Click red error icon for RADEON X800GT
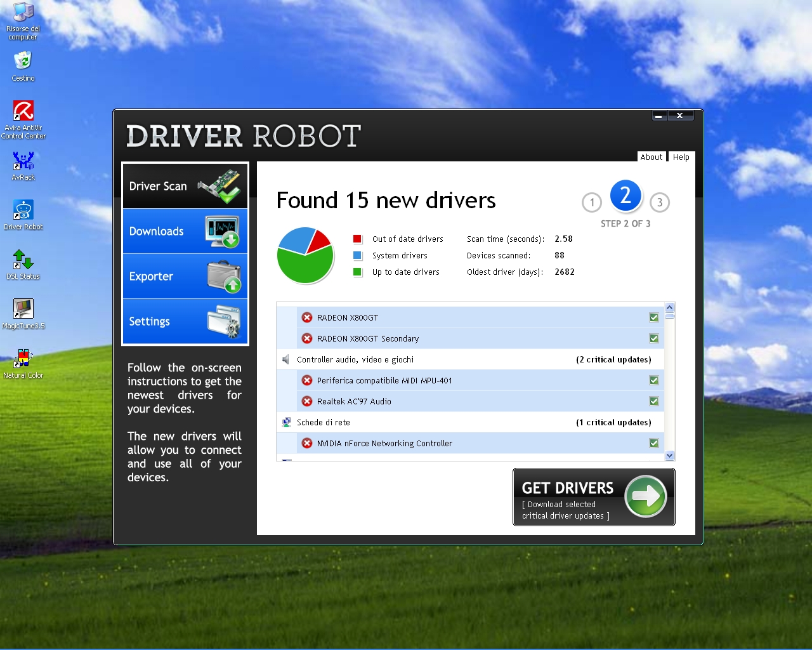This screenshot has height=650, width=812. [x=307, y=317]
